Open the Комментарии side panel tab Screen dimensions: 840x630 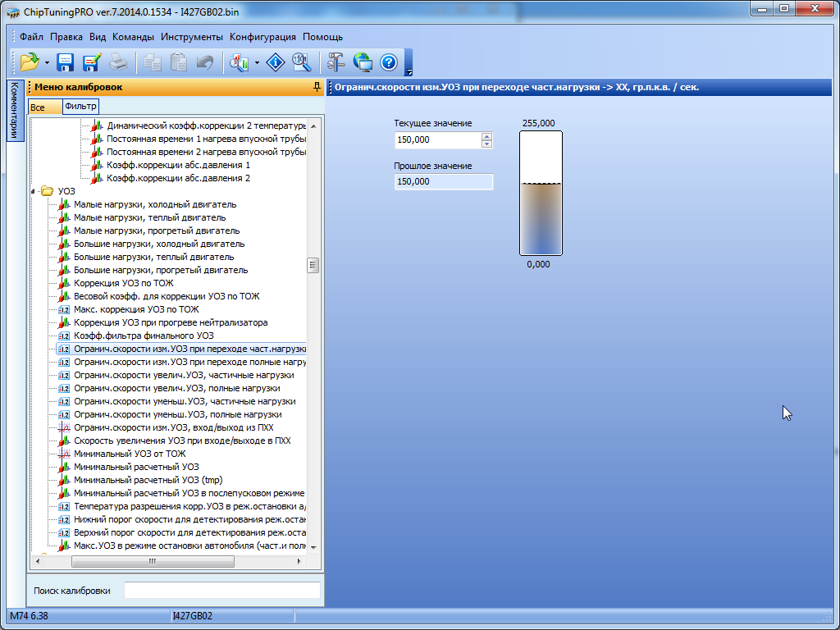point(14,111)
